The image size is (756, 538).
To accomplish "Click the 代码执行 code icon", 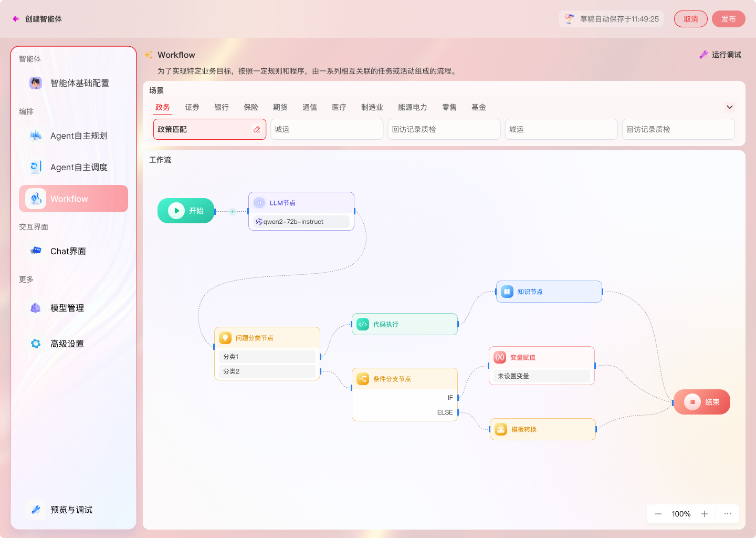I will click(363, 324).
